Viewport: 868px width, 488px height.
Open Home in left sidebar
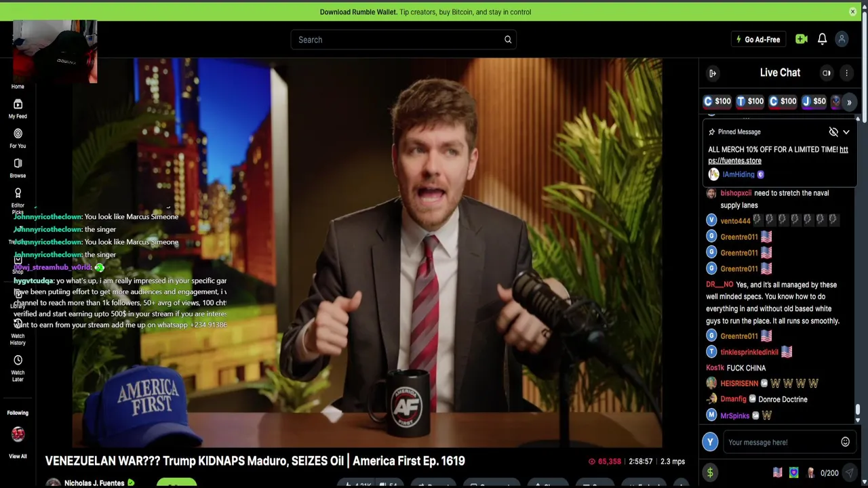(x=18, y=86)
